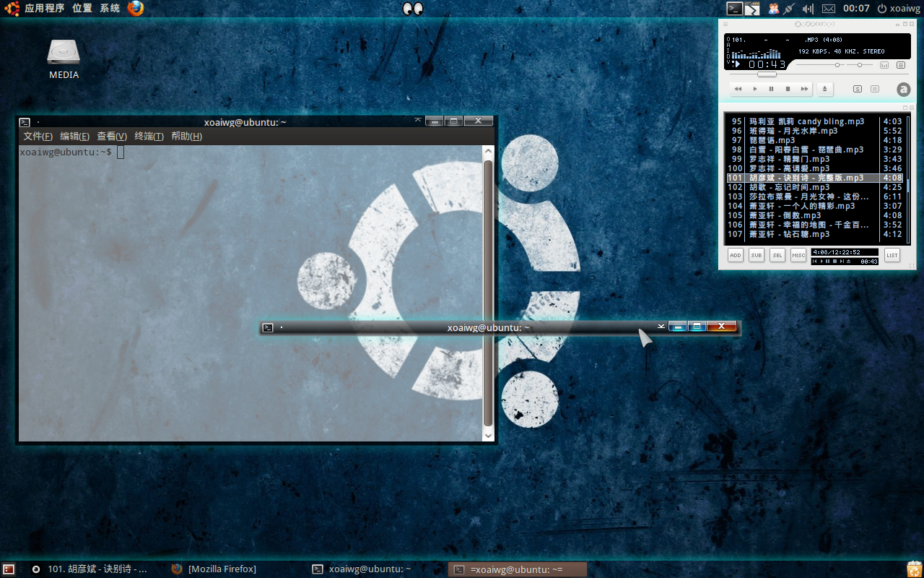This screenshot has width=924, height=578.
Task: Open 编辑(E) menu in terminal
Action: (74, 137)
